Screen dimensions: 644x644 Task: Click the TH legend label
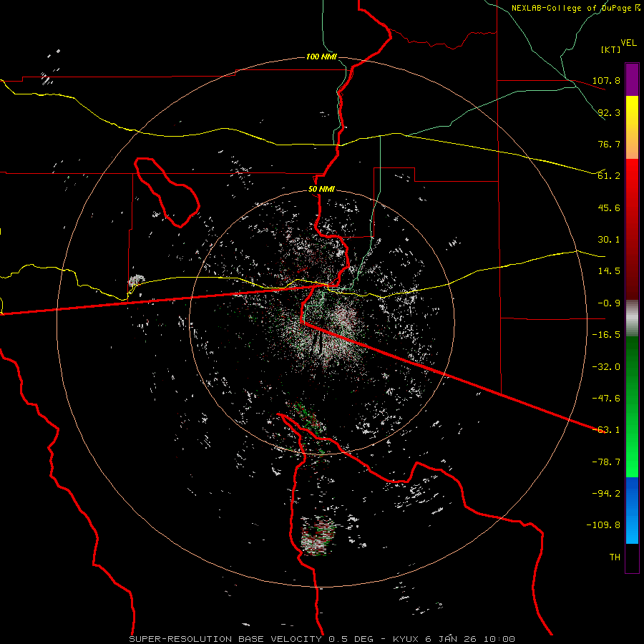pos(615,557)
